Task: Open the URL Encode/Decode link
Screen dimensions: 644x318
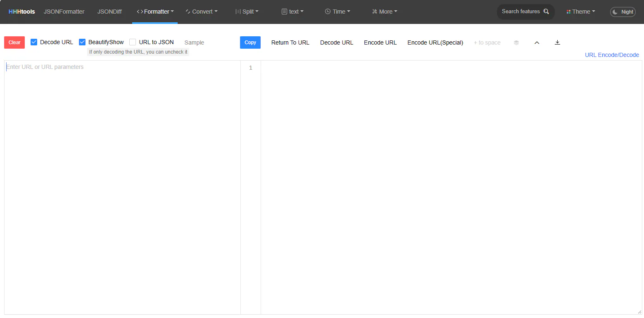Action: [x=612, y=55]
